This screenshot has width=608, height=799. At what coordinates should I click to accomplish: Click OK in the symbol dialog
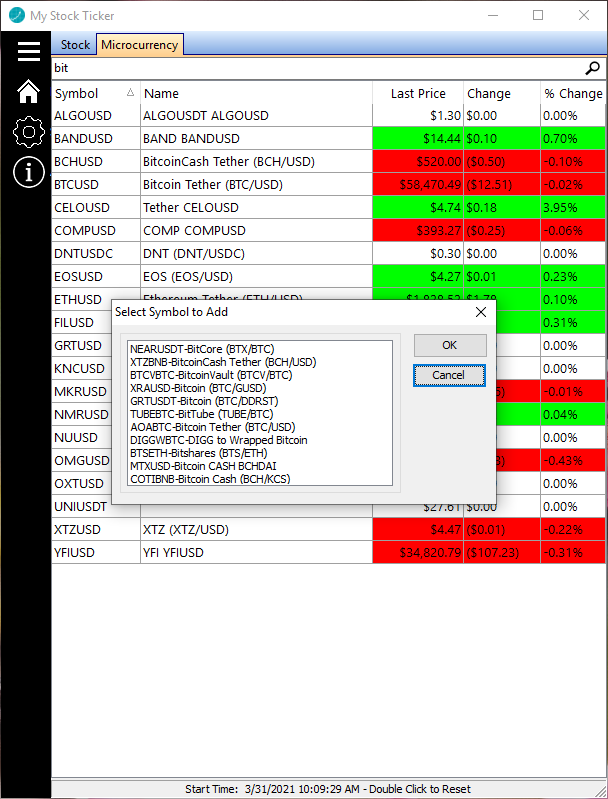tap(450, 345)
